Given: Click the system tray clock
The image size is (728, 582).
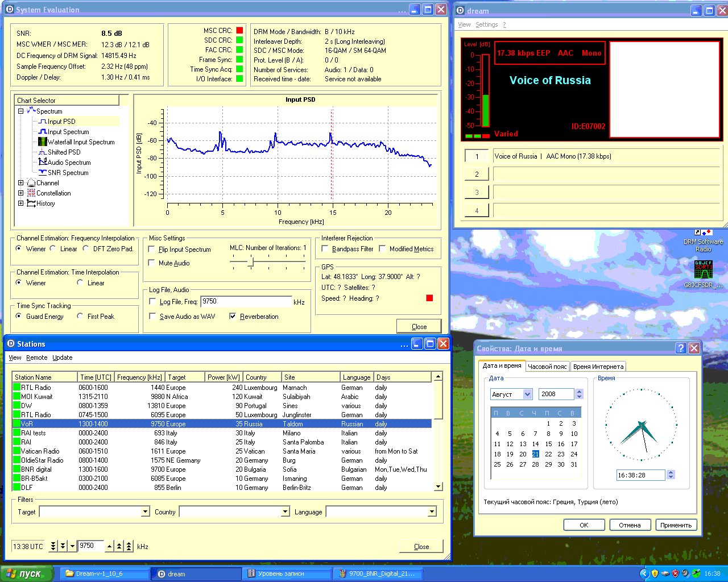Looking at the screenshot, I should tap(712, 573).
